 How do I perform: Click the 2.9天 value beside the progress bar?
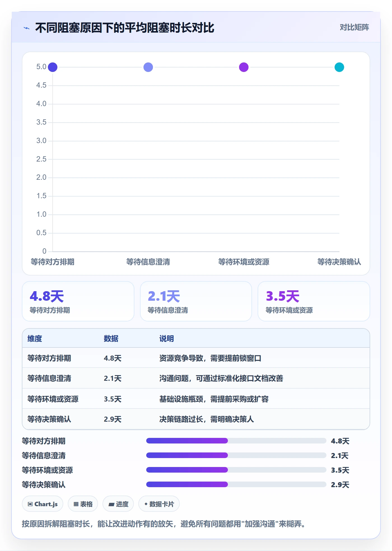(x=340, y=485)
